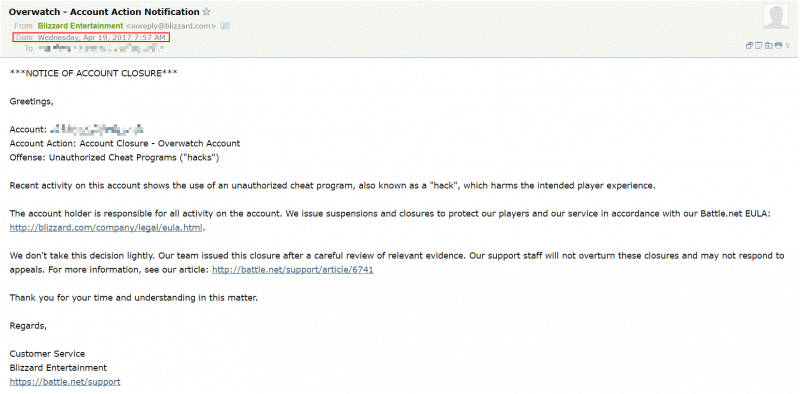Print this email using the printer icon
800x394 pixels.
[778, 46]
